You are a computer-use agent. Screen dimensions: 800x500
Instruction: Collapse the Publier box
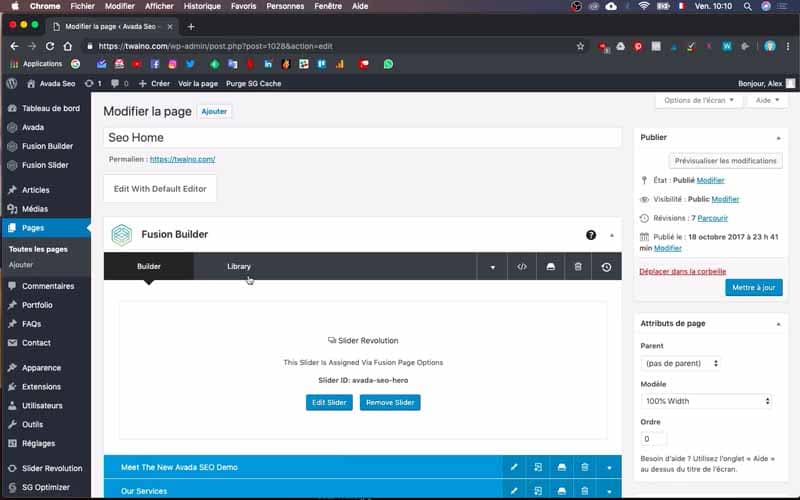778,138
